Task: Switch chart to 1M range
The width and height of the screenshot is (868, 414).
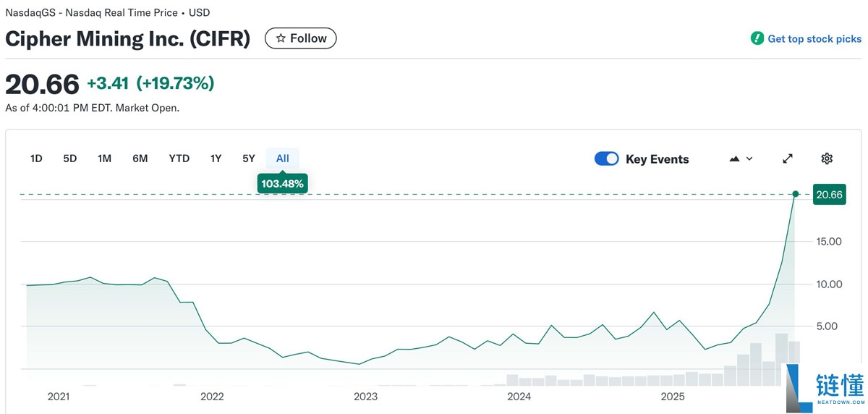Action: pyautogui.click(x=104, y=159)
